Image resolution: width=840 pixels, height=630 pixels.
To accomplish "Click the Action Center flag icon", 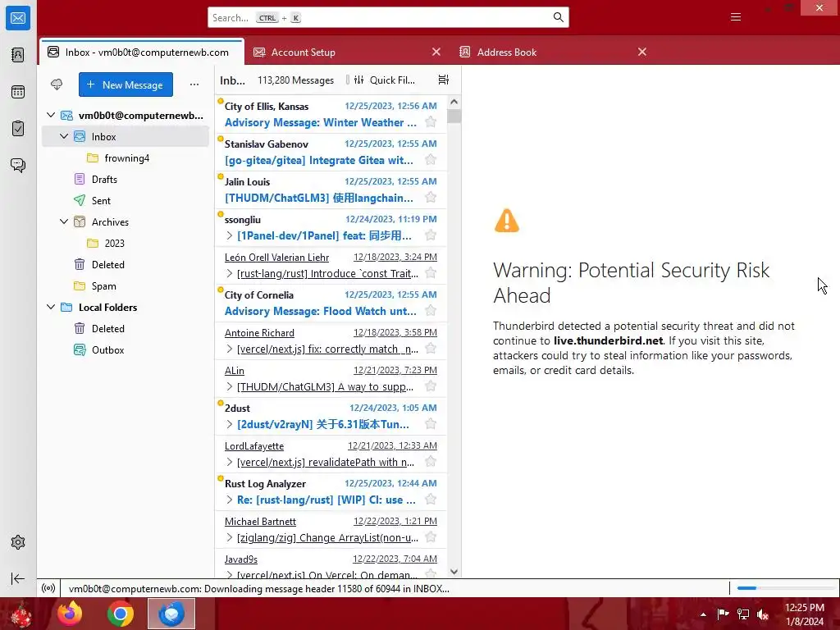I will 723,614.
